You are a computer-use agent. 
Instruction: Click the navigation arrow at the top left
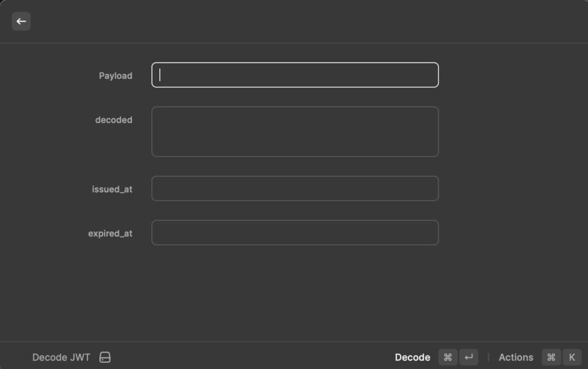(x=21, y=21)
